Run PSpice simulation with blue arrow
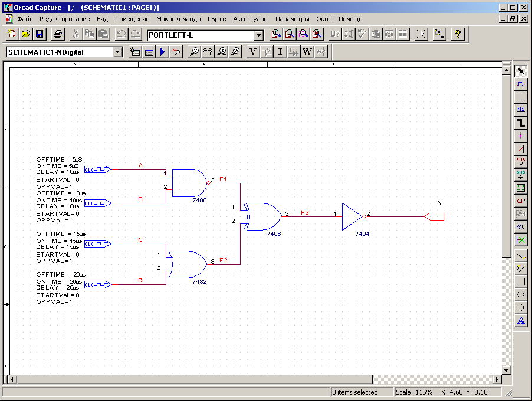Image resolution: width=532 pixels, height=401 pixels. [162, 52]
